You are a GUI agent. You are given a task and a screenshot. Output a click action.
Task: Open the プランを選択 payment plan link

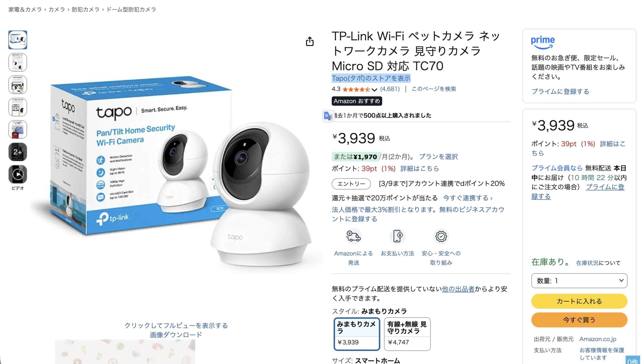(x=438, y=157)
